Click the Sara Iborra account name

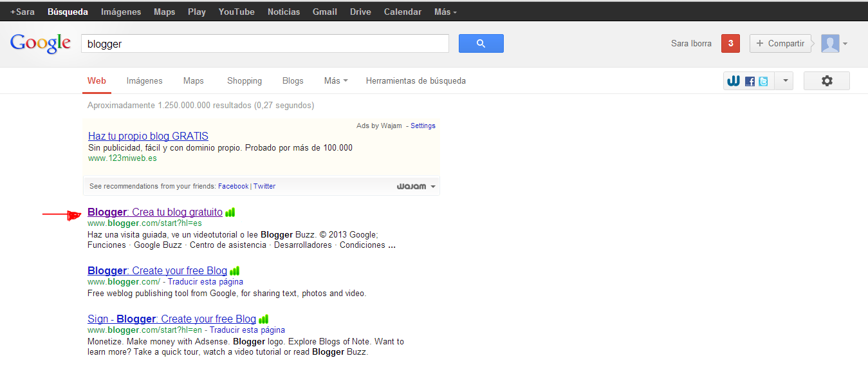click(x=691, y=44)
